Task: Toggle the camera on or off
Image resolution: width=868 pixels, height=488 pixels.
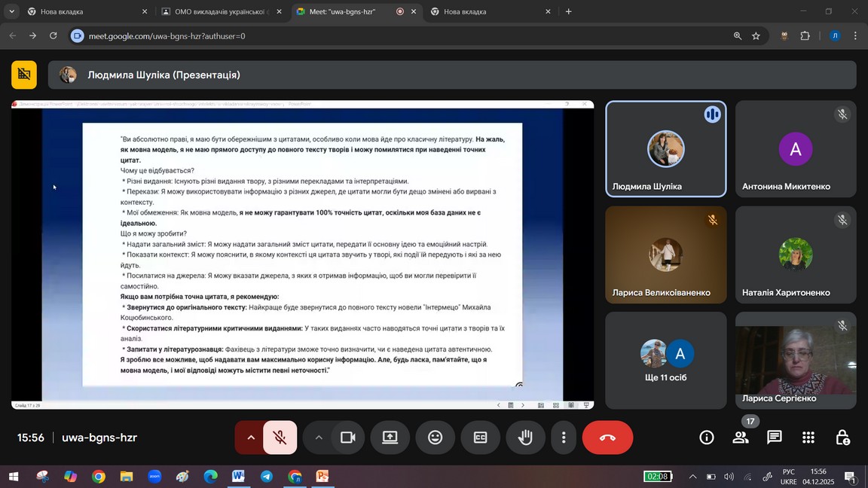Action: coord(347,438)
